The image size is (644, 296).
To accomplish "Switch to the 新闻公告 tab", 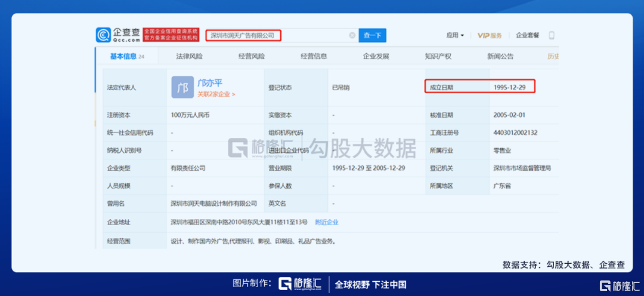I will pos(500,56).
